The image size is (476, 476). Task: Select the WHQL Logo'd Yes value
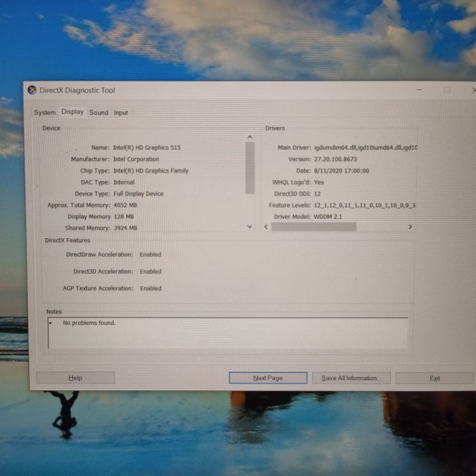[x=319, y=182]
